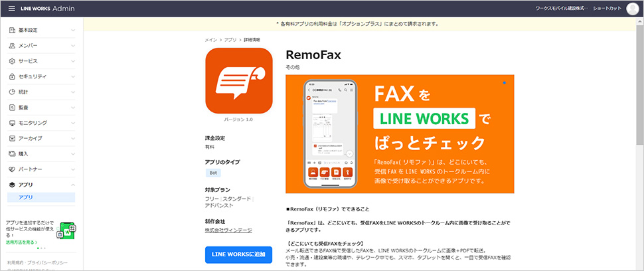Expand the パートナー section chevron
Screen dimensions: 644x271
click(x=72, y=169)
